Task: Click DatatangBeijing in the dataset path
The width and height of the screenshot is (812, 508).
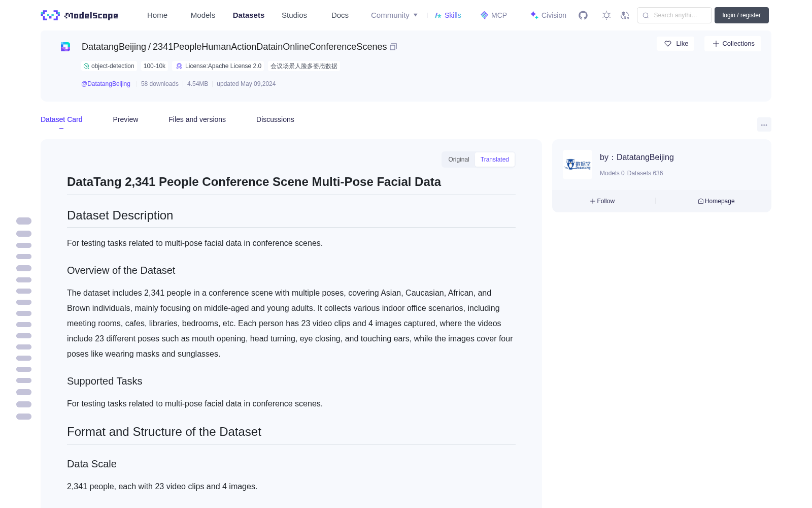Action: 114,47
